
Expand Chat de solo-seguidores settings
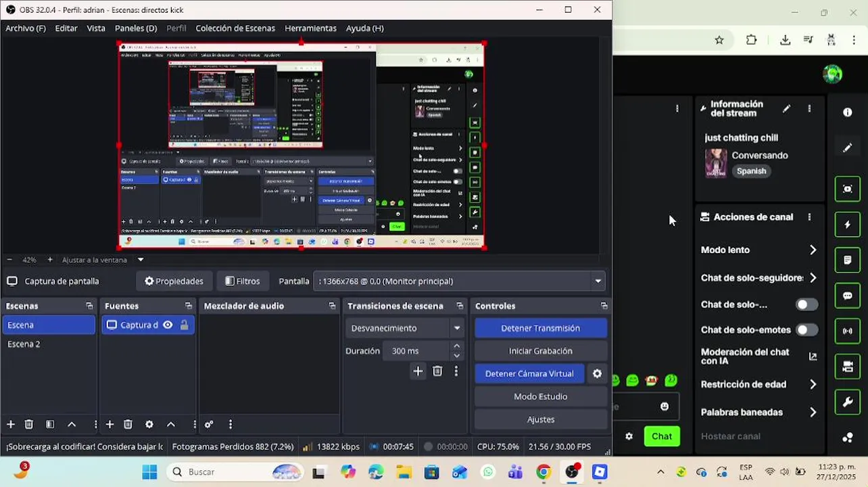click(813, 278)
